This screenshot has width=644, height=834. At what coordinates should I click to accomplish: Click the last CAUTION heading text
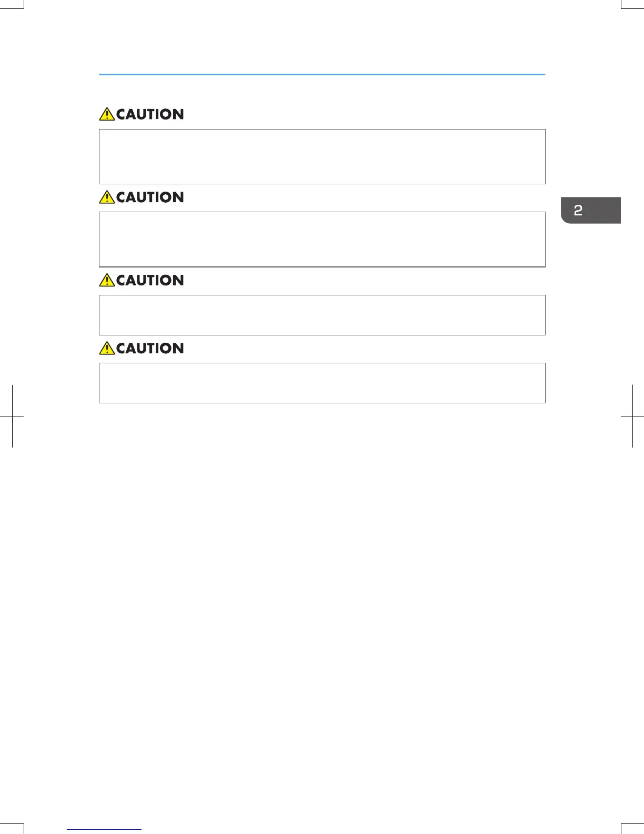pyautogui.click(x=150, y=348)
